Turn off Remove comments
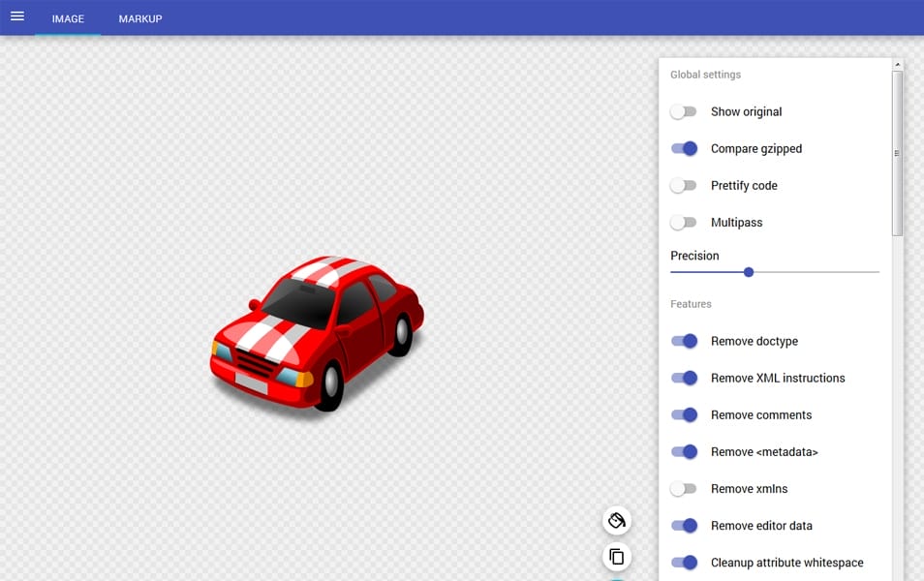Screen dimensions: 924x581 click(684, 415)
